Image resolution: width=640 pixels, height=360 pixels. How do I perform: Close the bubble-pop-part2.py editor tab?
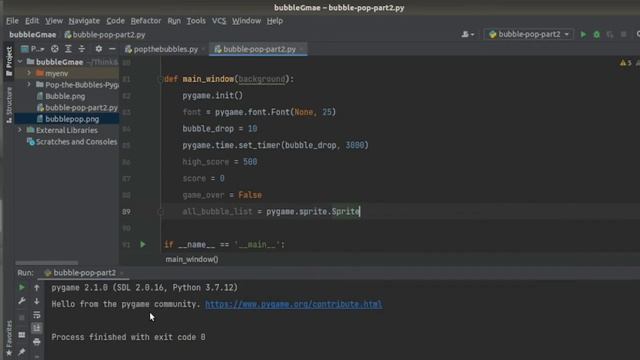pos(302,49)
